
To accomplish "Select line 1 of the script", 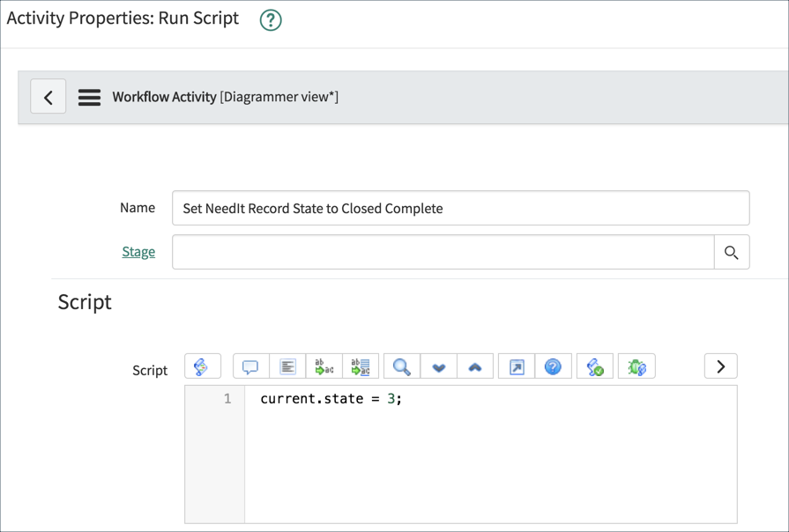I will tap(227, 398).
